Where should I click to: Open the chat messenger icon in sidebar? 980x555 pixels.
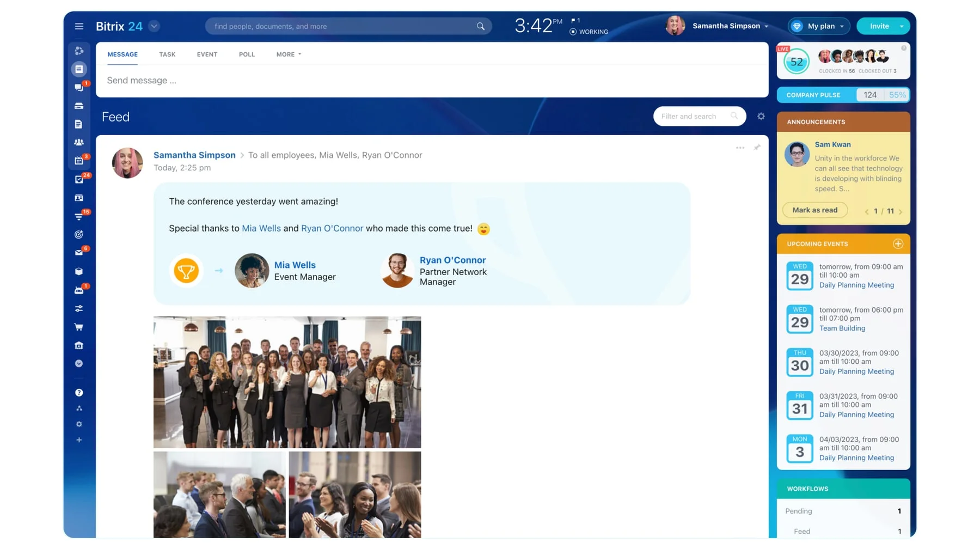(79, 88)
